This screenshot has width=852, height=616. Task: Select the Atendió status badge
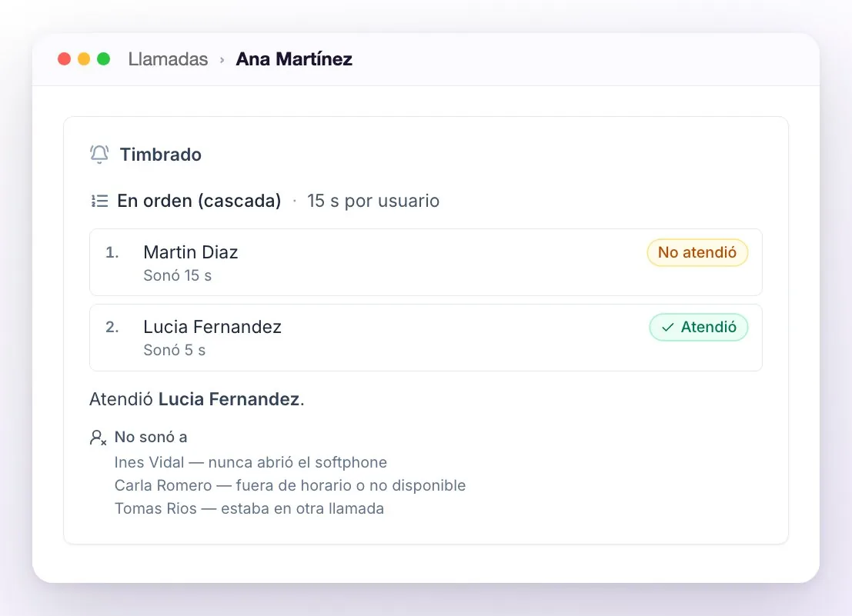click(699, 328)
